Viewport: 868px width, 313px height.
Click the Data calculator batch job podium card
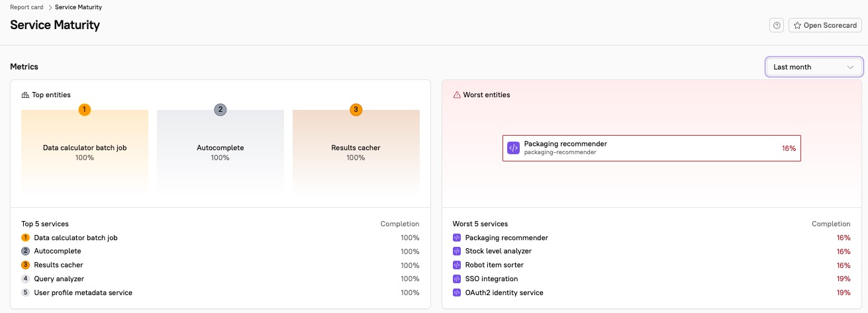(x=85, y=152)
